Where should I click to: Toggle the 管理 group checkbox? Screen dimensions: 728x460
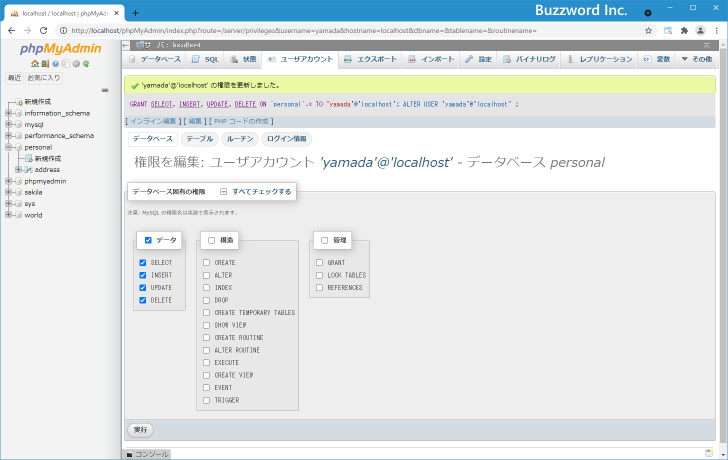click(x=325, y=240)
